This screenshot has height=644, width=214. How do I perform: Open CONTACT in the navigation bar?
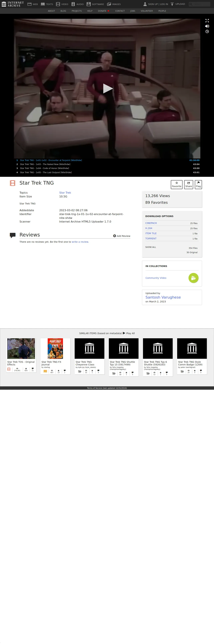tap(120, 11)
